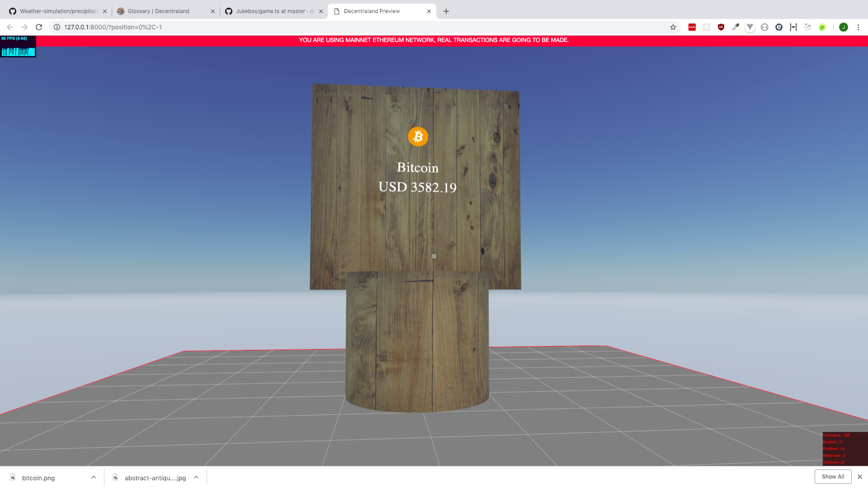
Task: Switch to Jukebox game.ts GitHub tab
Action: pyautogui.click(x=270, y=11)
